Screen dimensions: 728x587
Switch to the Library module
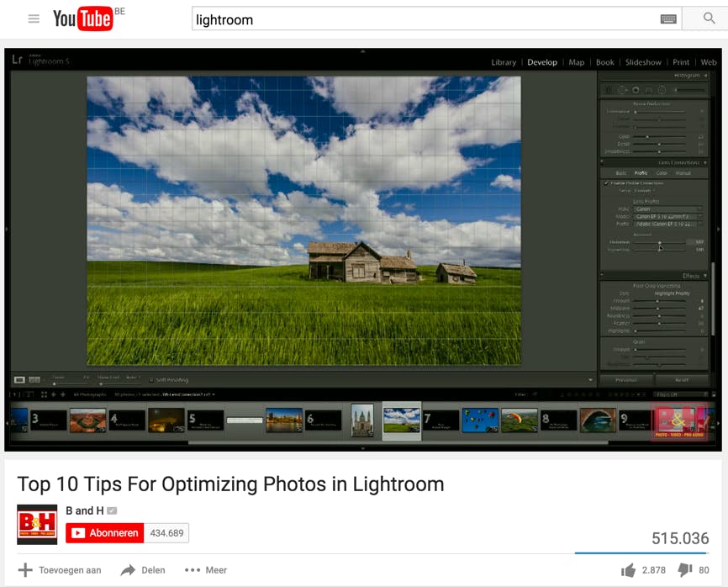[504, 62]
